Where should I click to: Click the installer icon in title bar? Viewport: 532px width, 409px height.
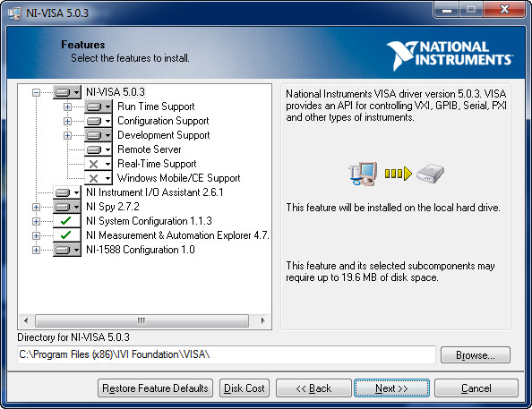point(14,13)
